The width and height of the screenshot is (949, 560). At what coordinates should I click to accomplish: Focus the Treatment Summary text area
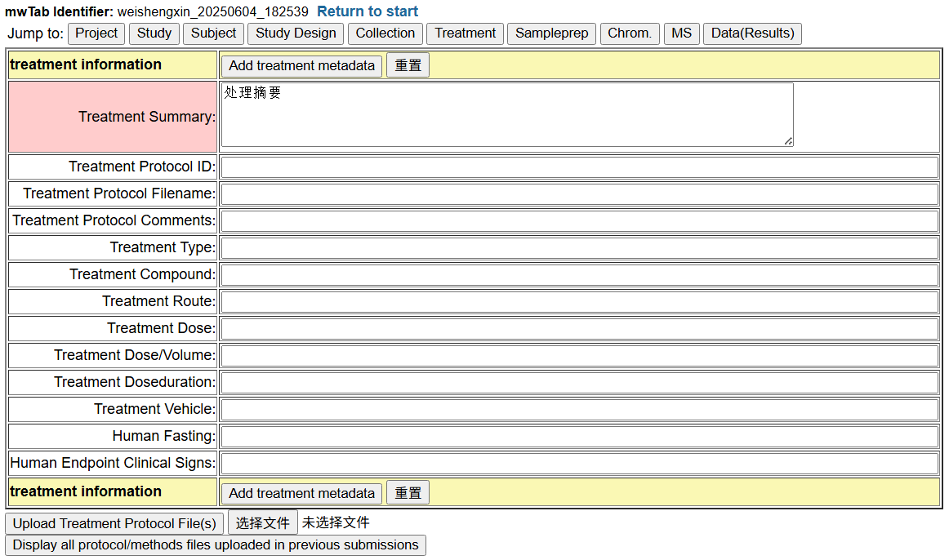click(506, 115)
